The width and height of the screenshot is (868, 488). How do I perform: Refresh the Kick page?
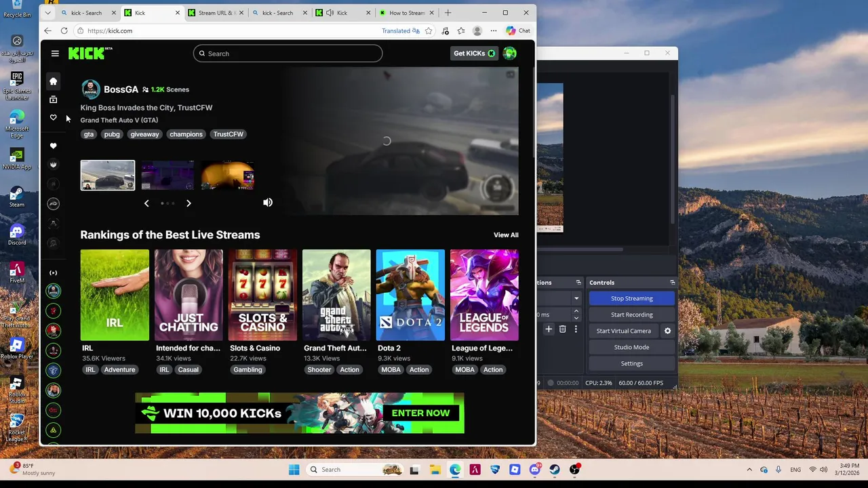(64, 30)
